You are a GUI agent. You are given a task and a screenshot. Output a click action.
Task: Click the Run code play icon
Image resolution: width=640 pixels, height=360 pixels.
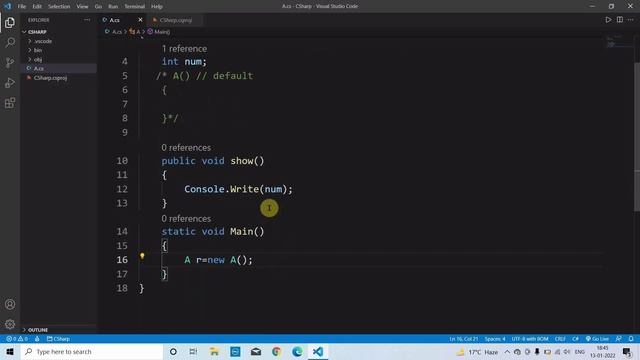(608, 20)
